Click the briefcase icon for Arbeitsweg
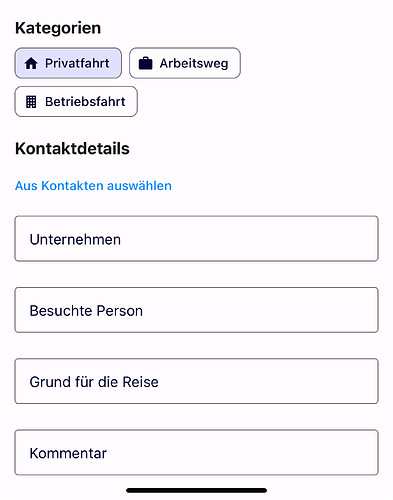 [x=145, y=63]
